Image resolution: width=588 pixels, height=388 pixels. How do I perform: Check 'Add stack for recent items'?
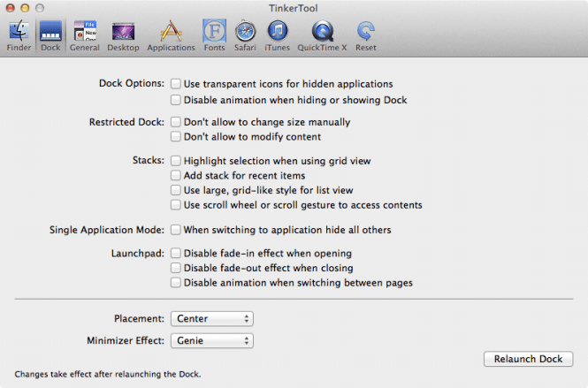(176, 176)
